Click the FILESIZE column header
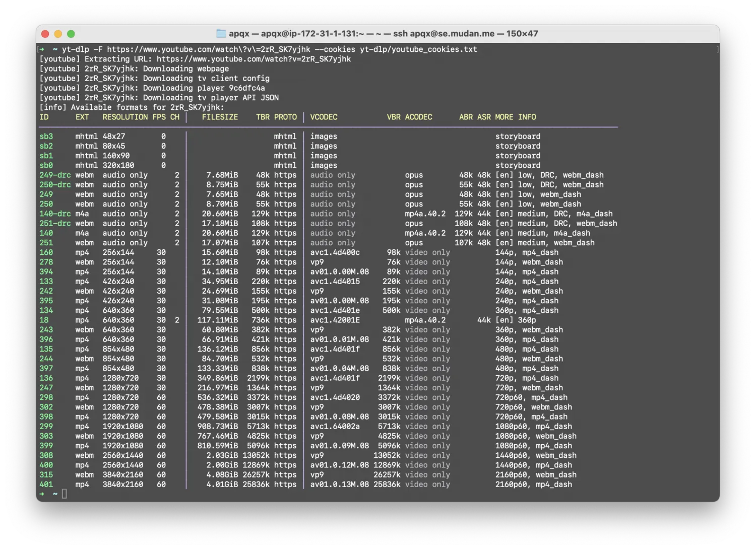This screenshot has height=549, width=756. pos(220,117)
